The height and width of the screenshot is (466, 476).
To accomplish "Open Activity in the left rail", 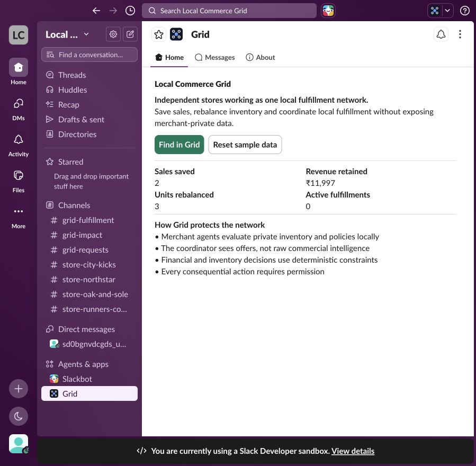I will pos(19,146).
